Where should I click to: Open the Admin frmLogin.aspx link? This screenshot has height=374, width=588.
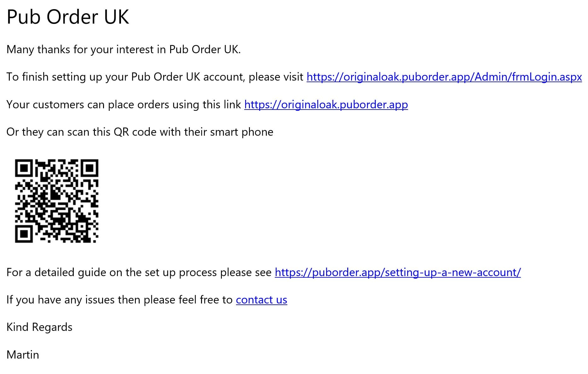(x=444, y=77)
